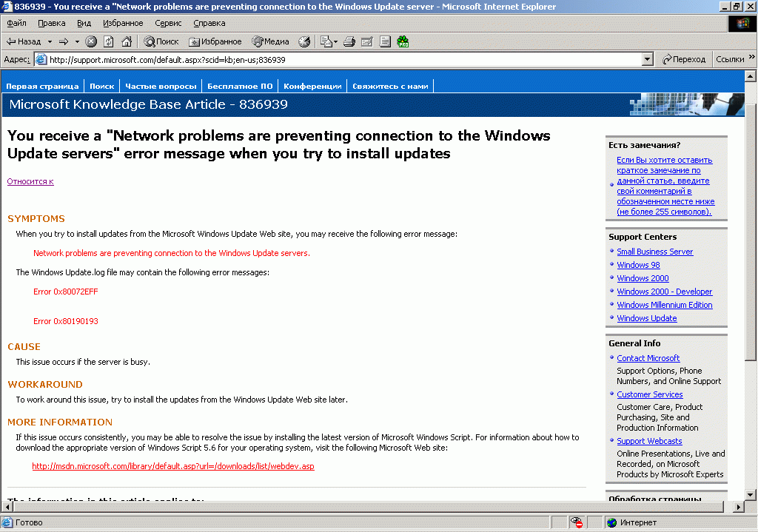The height and width of the screenshot is (532, 758).
Task: Click the Error 0x80072EFF text
Action: point(65,292)
